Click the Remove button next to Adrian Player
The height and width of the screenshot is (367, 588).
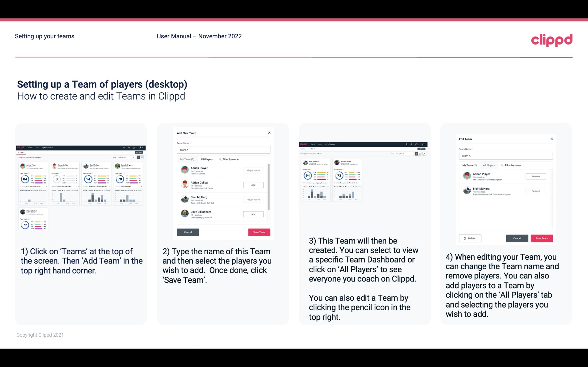[x=535, y=177]
